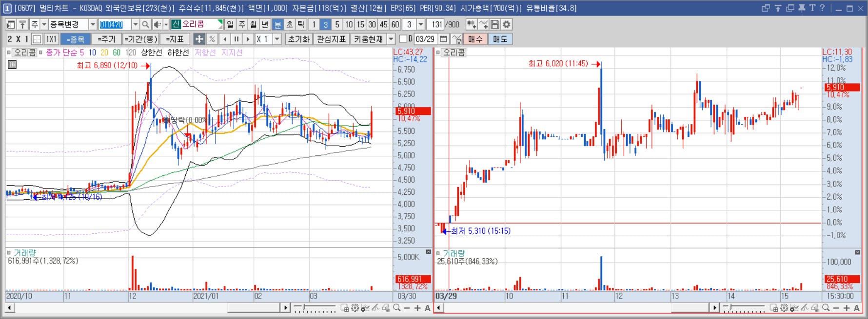Click the 초기화 reset button
The width and height of the screenshot is (868, 319).
299,39
